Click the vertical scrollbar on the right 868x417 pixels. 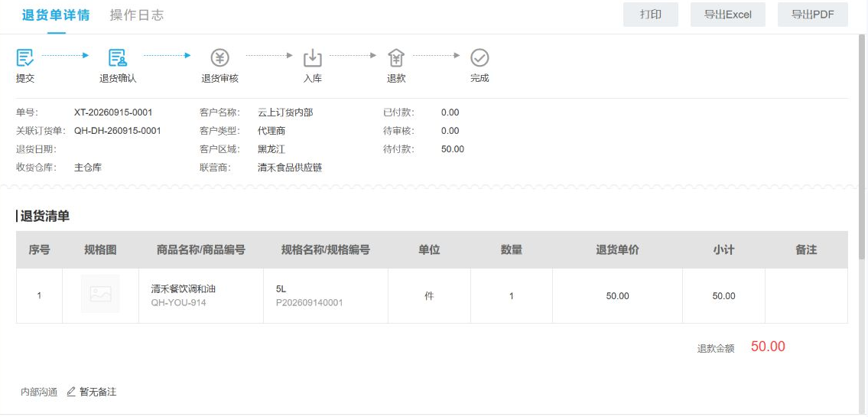pos(862,147)
